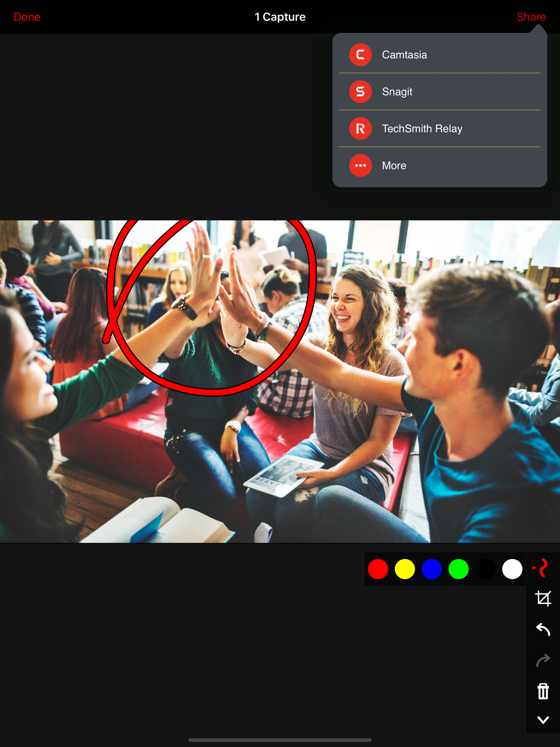This screenshot has width=560, height=747.
Task: Share to Camtasia
Action: (x=439, y=55)
